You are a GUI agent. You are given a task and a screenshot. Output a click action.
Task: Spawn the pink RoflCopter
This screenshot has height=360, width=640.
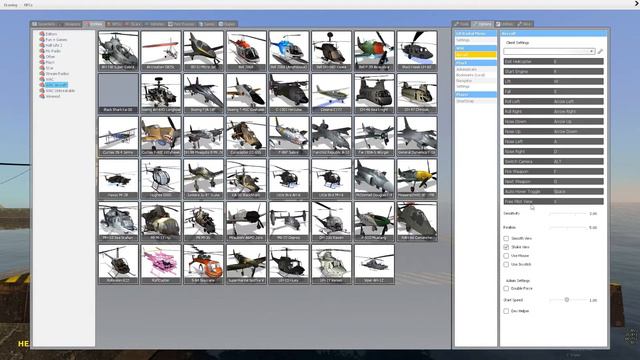click(161, 264)
